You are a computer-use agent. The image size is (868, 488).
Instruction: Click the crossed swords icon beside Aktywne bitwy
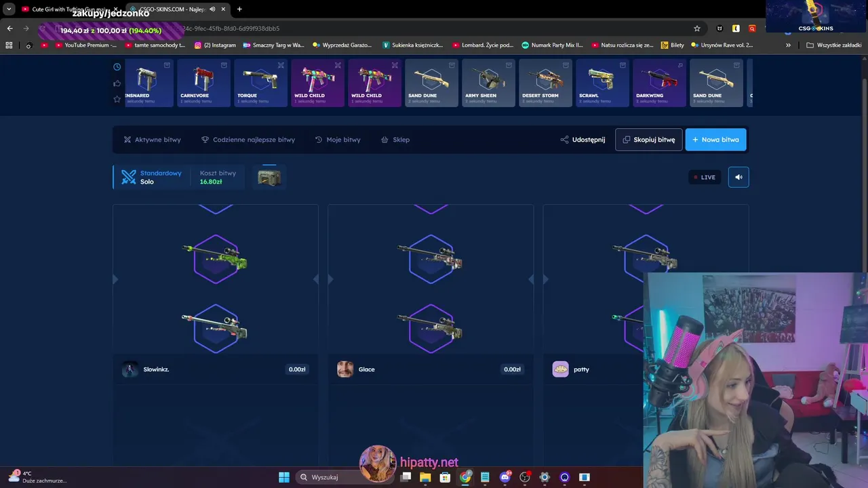coord(127,140)
